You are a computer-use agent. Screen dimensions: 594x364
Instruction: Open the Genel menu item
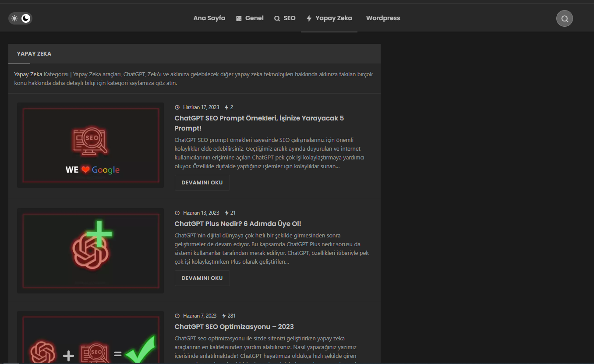[250, 18]
